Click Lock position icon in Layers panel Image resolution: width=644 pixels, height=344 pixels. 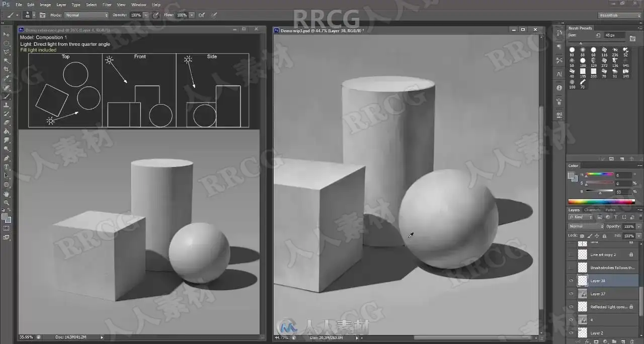597,235
